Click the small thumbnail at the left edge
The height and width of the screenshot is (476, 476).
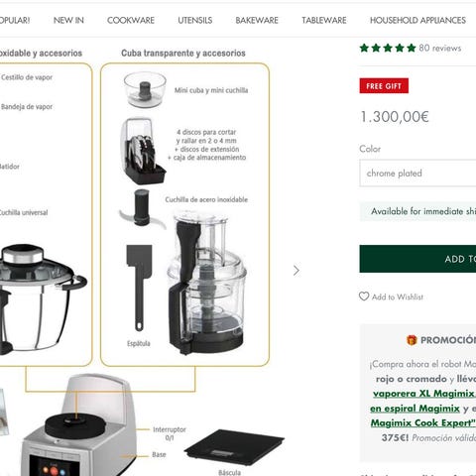click(x=4, y=412)
